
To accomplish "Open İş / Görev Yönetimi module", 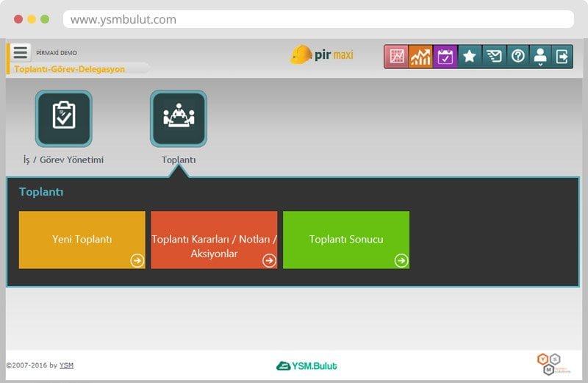I will coord(64,119).
